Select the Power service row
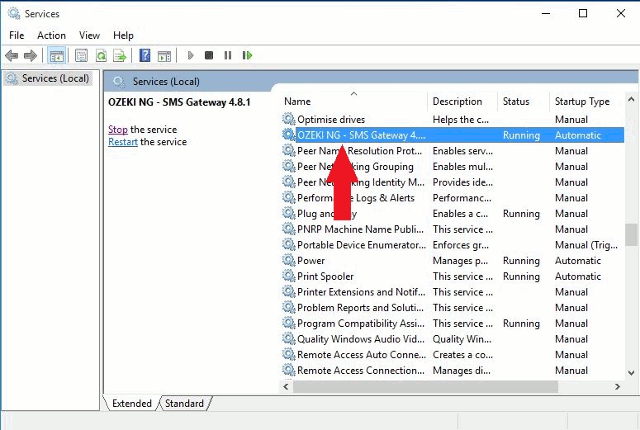The height and width of the screenshot is (430, 640). (x=452, y=260)
